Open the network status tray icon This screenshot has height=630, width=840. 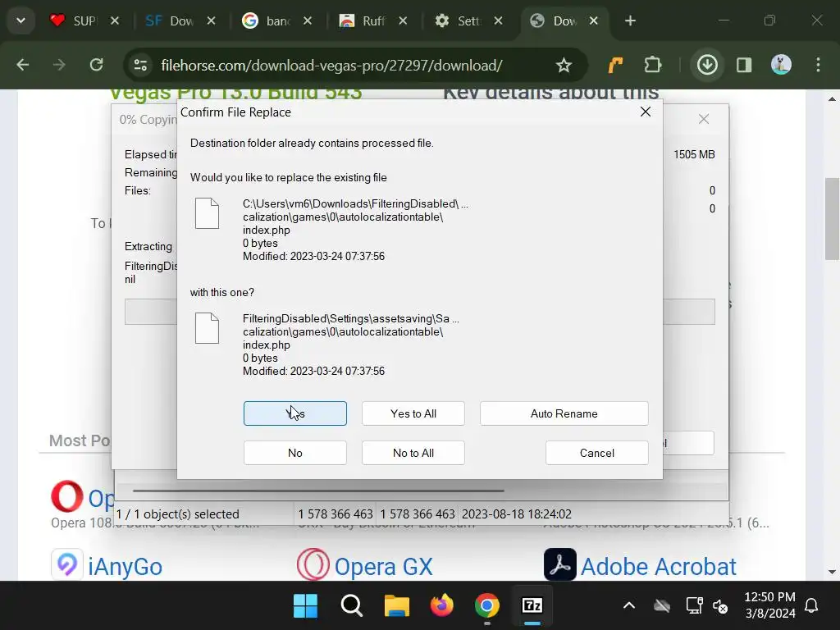[694, 606]
